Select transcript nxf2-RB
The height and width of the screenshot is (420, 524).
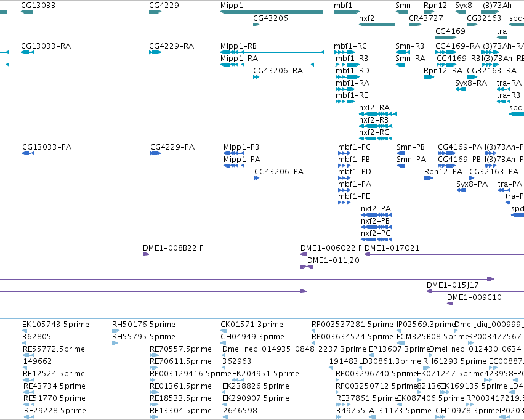[x=374, y=120]
